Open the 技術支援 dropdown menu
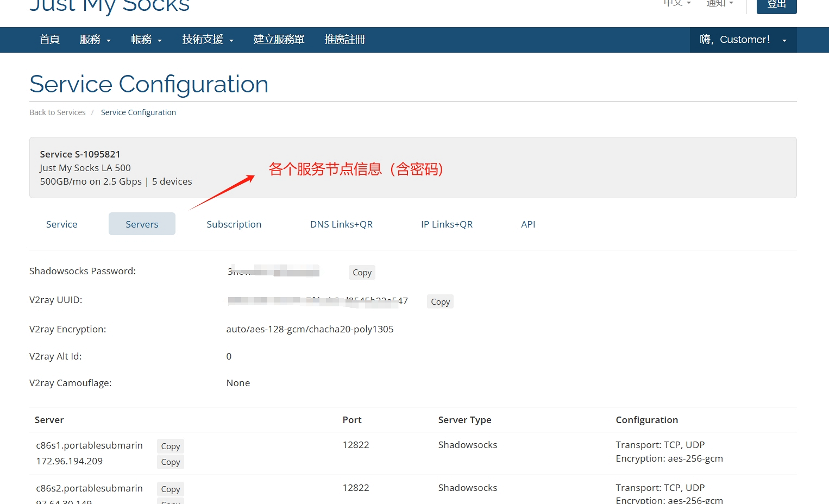The image size is (829, 504). click(x=208, y=40)
